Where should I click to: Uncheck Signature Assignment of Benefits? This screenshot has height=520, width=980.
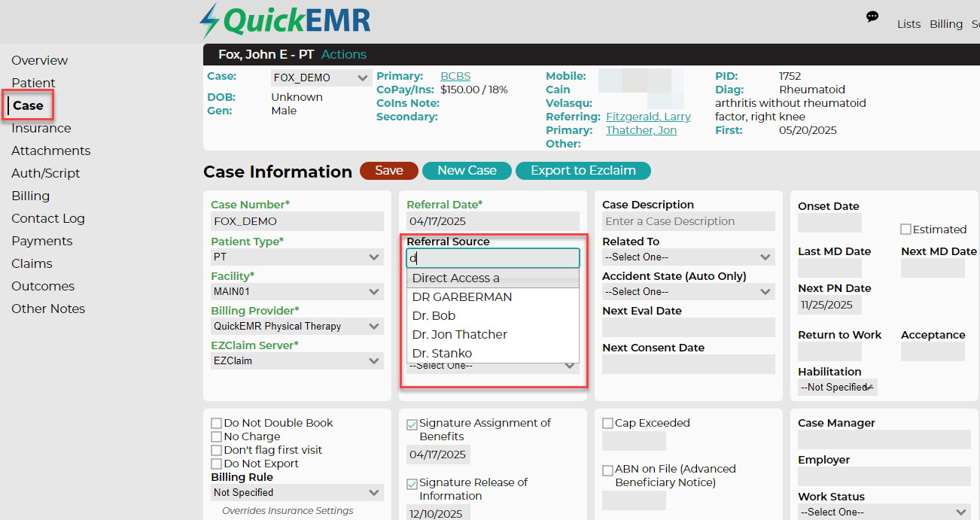pyautogui.click(x=412, y=424)
